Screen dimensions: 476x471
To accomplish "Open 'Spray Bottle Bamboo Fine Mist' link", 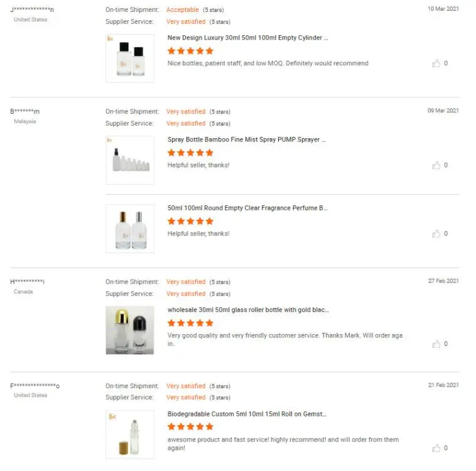I will click(247, 139).
